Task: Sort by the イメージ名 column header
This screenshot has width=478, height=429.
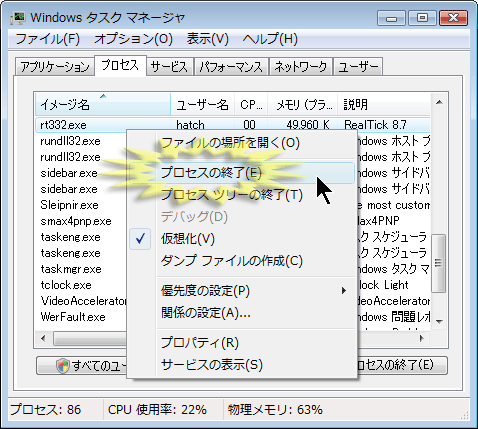Action: pos(103,105)
